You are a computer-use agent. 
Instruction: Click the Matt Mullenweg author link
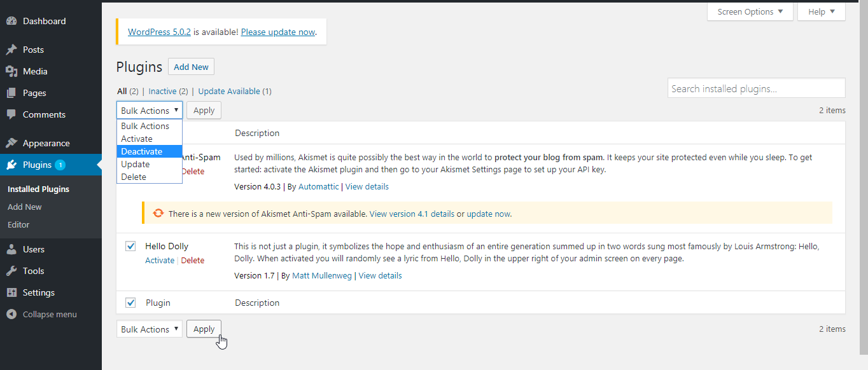[323, 276]
